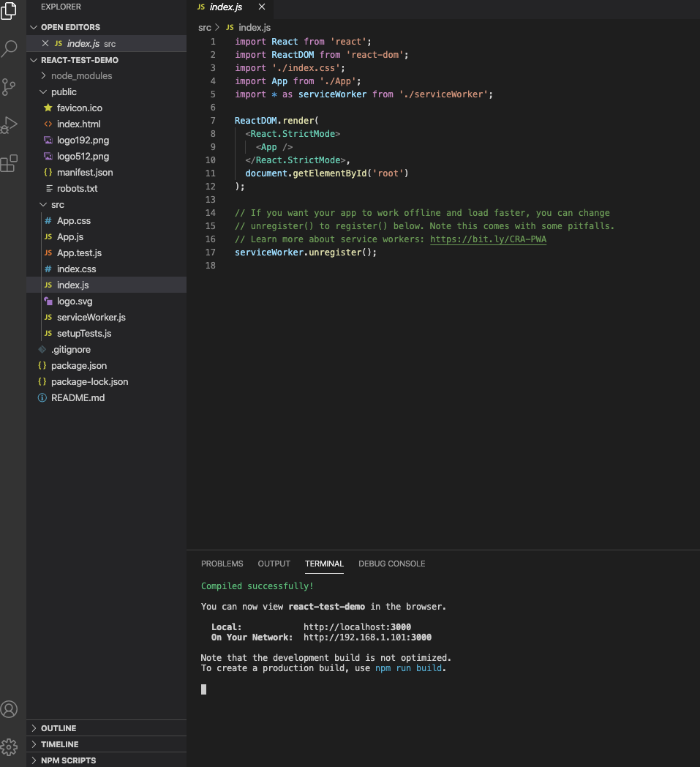Open the Accounts icon in activity bar

tap(9, 709)
